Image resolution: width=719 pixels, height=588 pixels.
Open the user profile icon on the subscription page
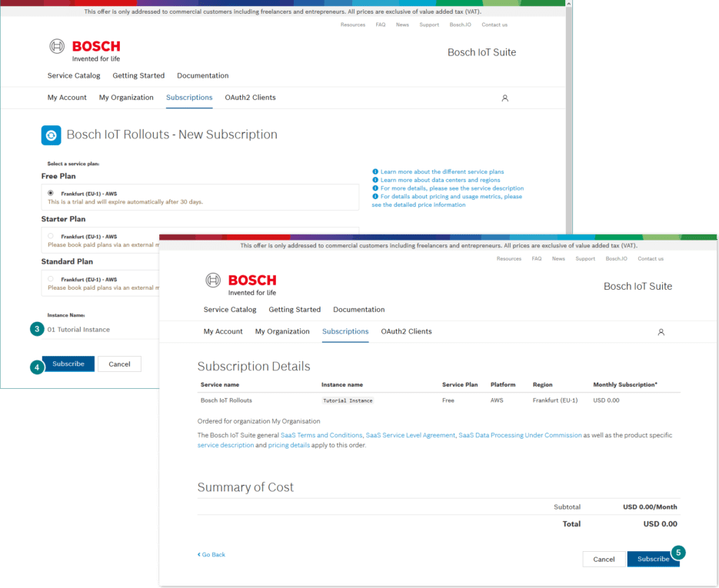[x=504, y=98]
